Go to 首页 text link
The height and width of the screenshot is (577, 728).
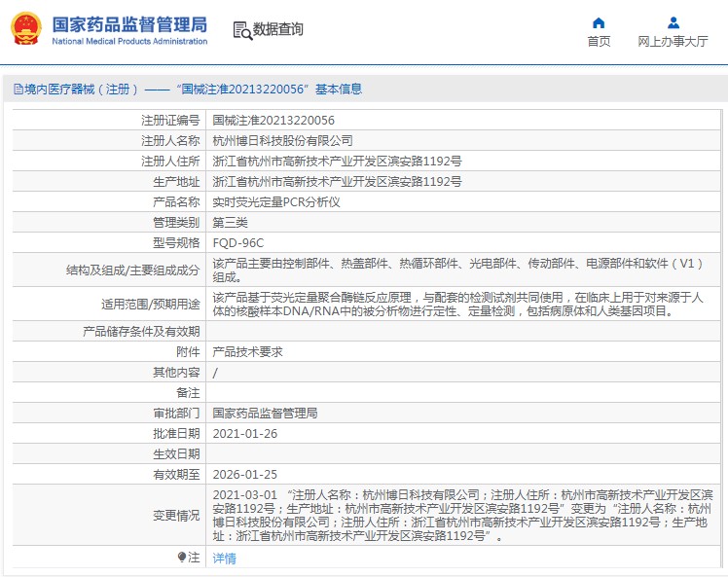coord(599,41)
